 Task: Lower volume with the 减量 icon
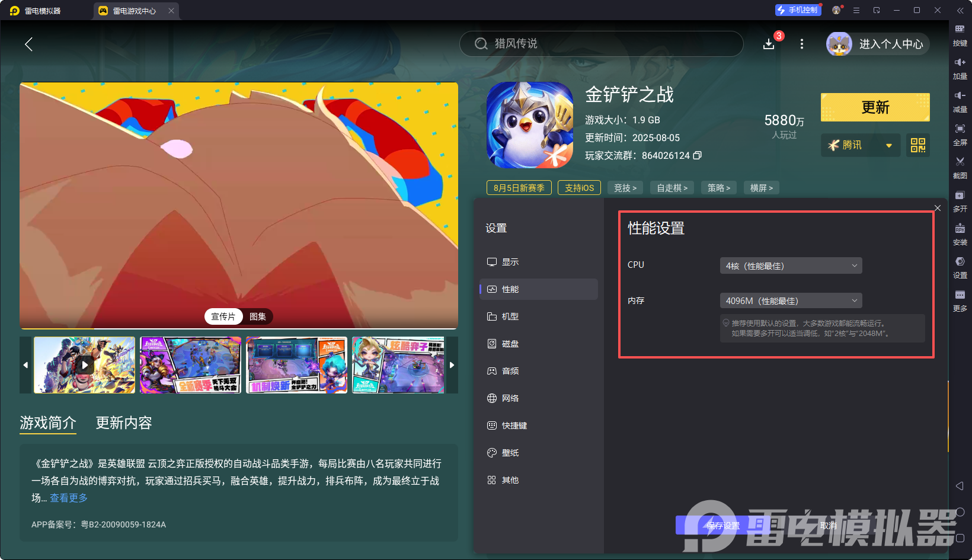[960, 101]
